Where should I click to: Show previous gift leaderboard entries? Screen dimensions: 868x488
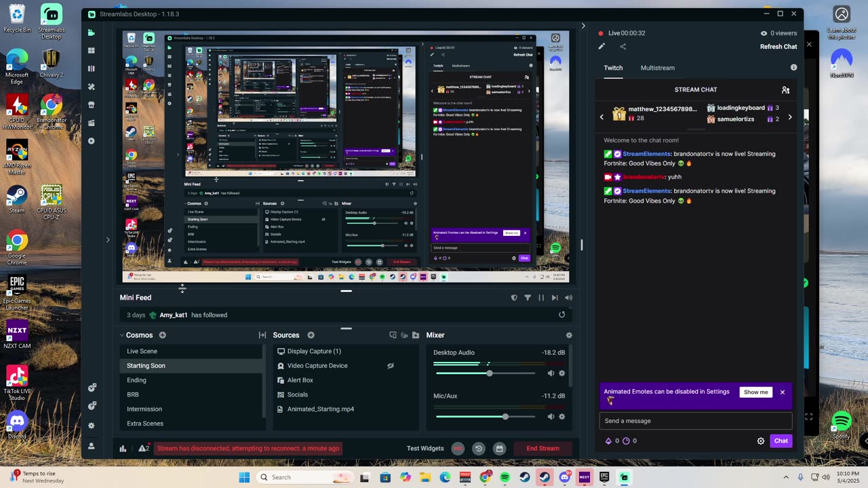coord(601,117)
